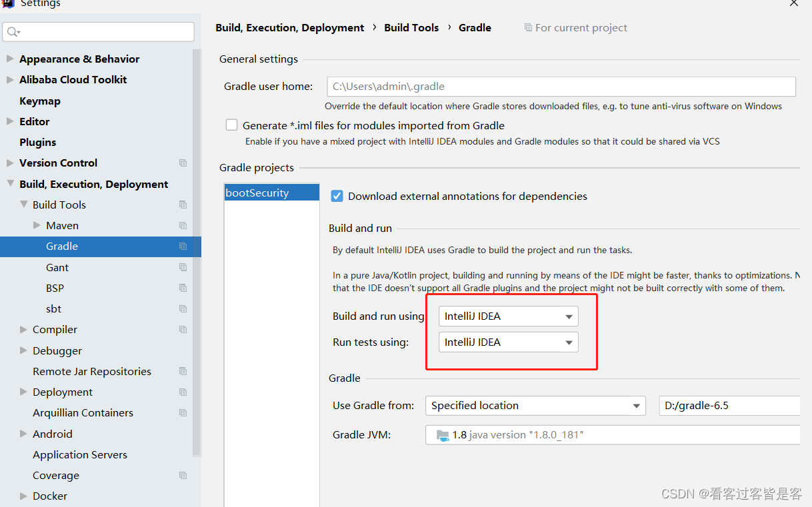This screenshot has height=507, width=812.
Task: Select BSP settings page
Action: click(x=55, y=288)
